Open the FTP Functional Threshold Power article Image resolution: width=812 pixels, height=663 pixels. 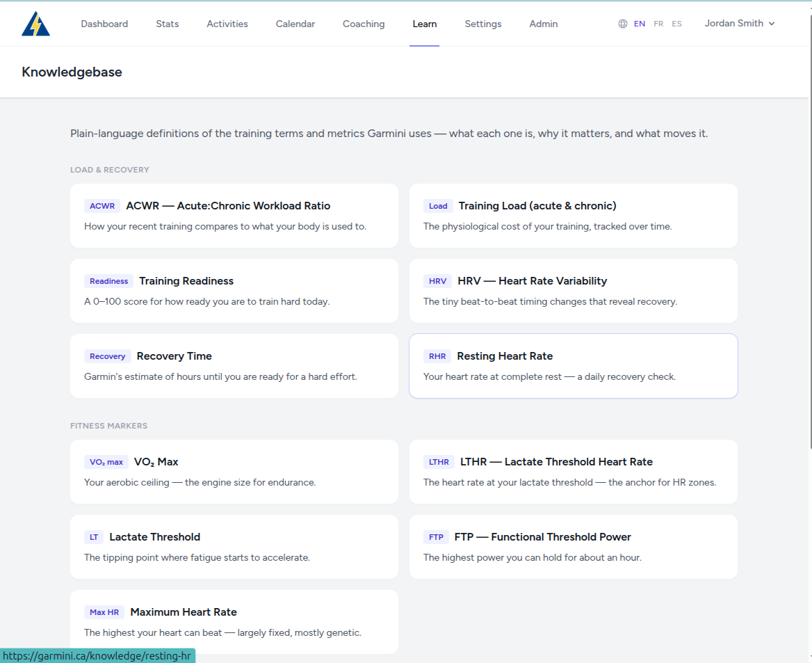(574, 547)
